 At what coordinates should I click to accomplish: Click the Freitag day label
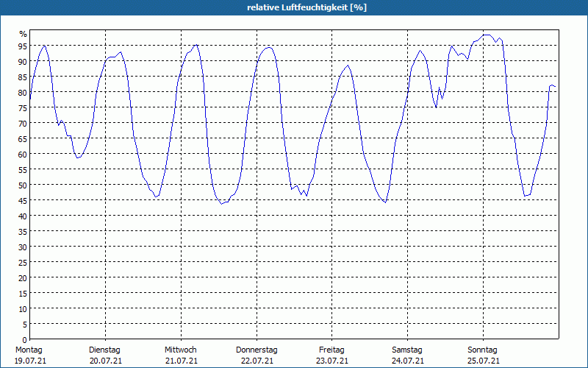pyautogui.click(x=331, y=350)
